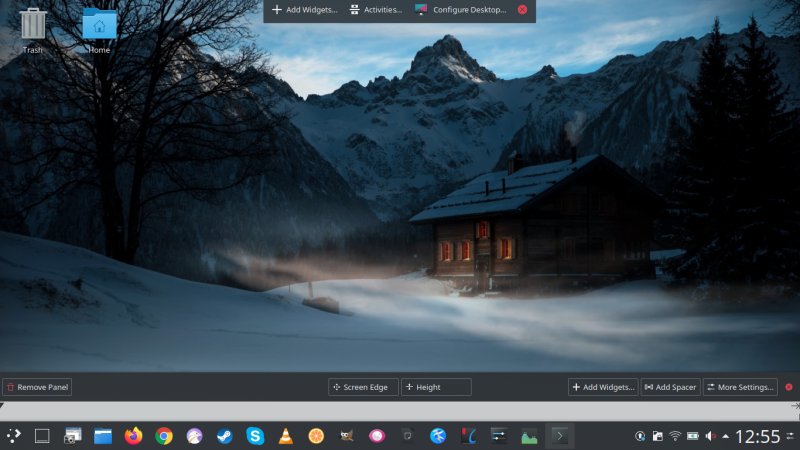This screenshot has height=450, width=800.
Task: Close the panel edit toolbar
Action: click(789, 387)
